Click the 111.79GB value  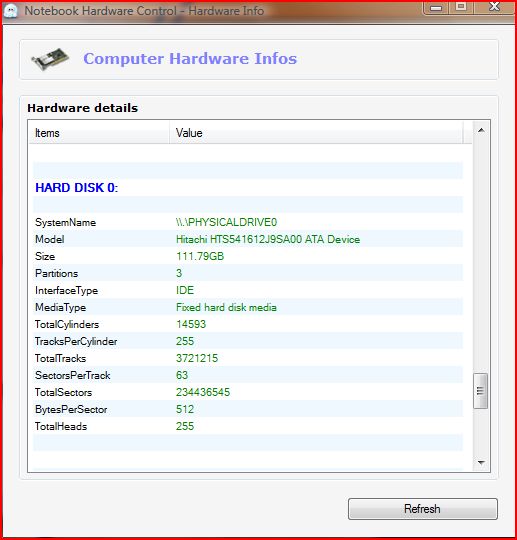[200, 256]
